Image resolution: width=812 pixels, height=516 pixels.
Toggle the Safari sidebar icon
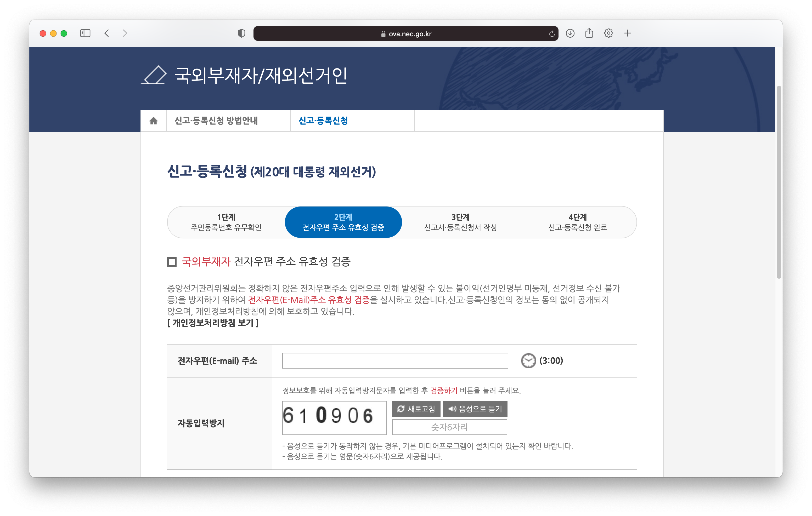[x=85, y=33]
